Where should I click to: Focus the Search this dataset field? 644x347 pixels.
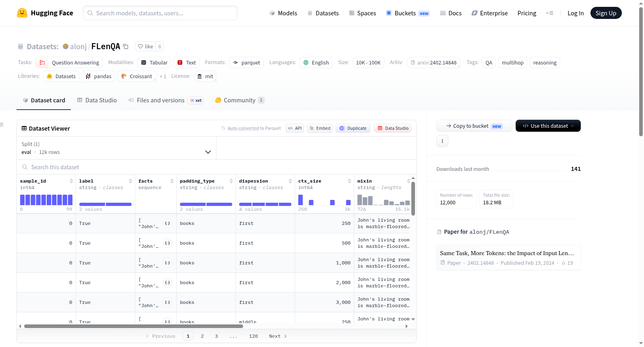[217, 167]
